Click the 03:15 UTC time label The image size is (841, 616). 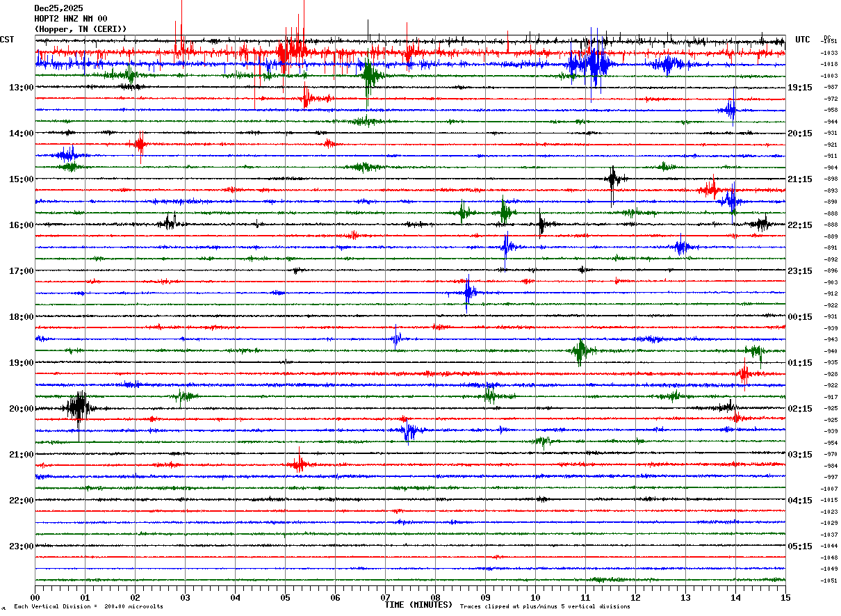click(x=800, y=455)
